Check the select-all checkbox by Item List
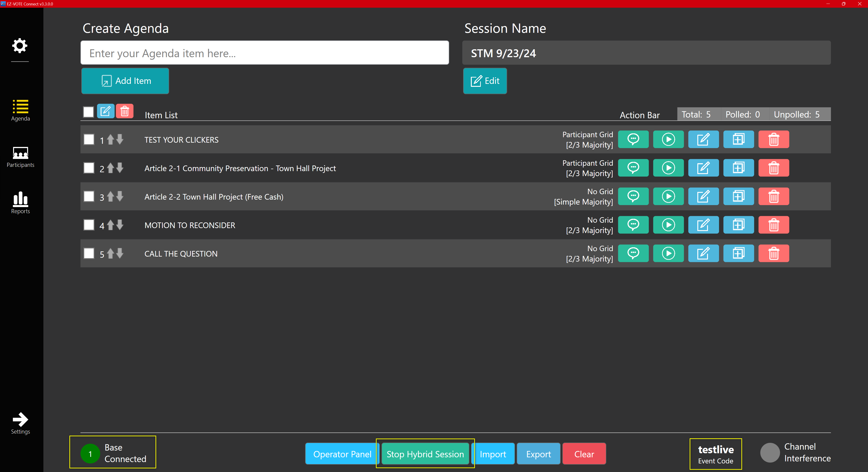This screenshot has height=472, width=868. 89,112
